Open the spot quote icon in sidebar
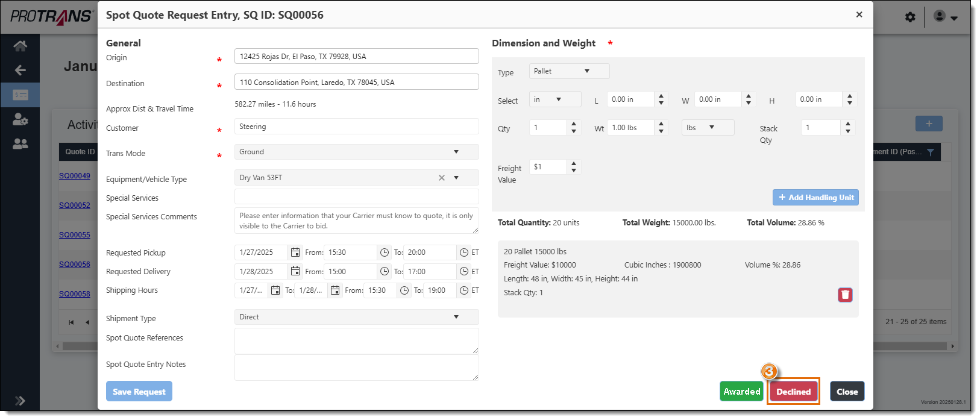This screenshot has width=980, height=420. click(20, 95)
